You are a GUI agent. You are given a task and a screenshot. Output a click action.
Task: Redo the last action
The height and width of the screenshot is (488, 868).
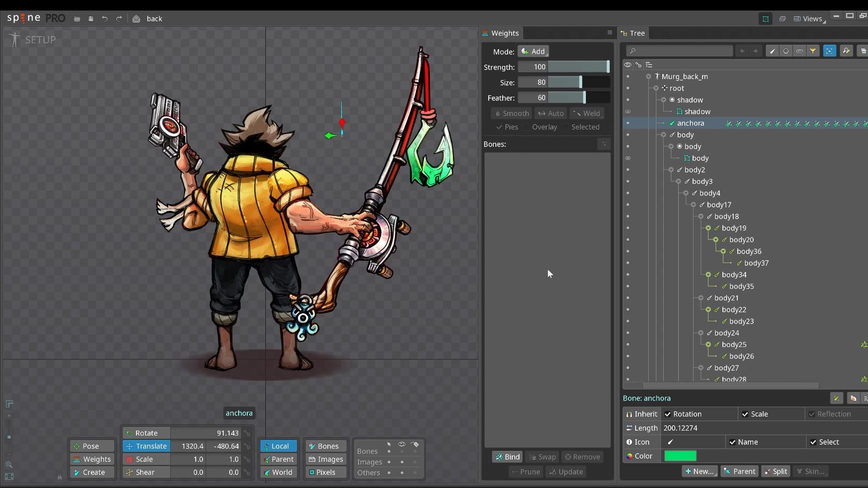point(119,19)
